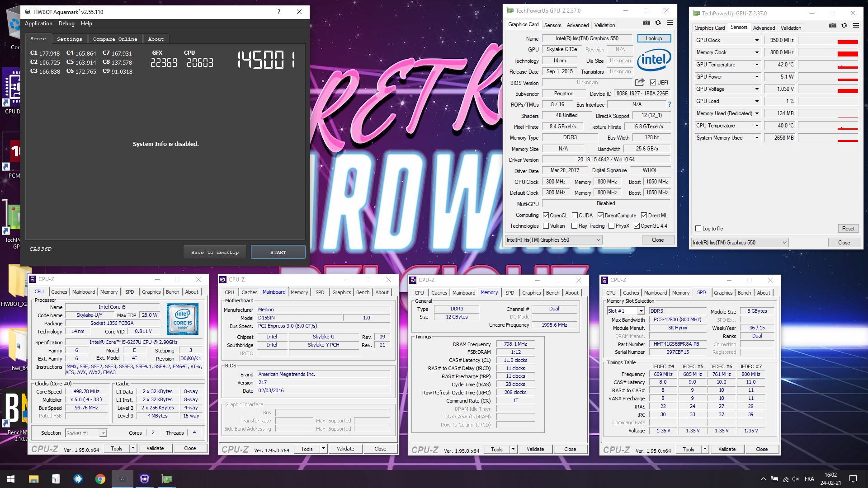Open the Debug menu in Aquamark
The height and width of the screenshot is (488, 868).
[x=66, y=23]
